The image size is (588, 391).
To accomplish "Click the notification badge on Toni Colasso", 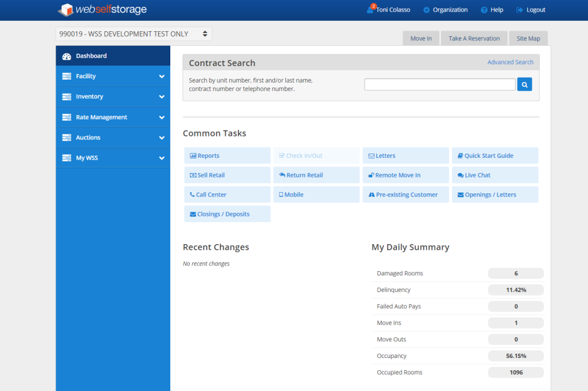I will coord(373,6).
